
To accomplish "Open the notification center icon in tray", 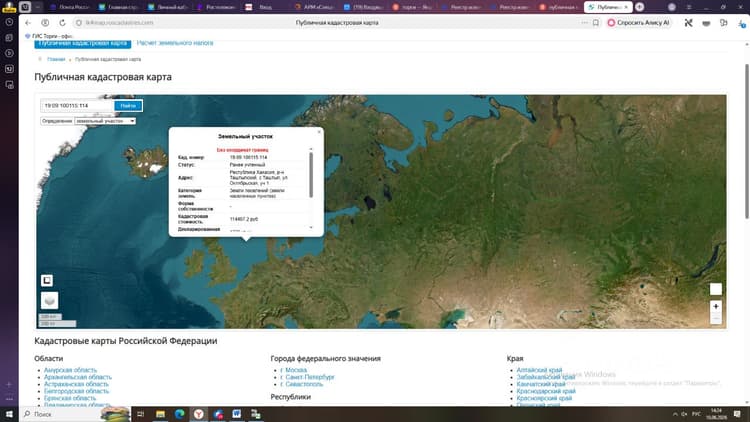I will pos(737,414).
